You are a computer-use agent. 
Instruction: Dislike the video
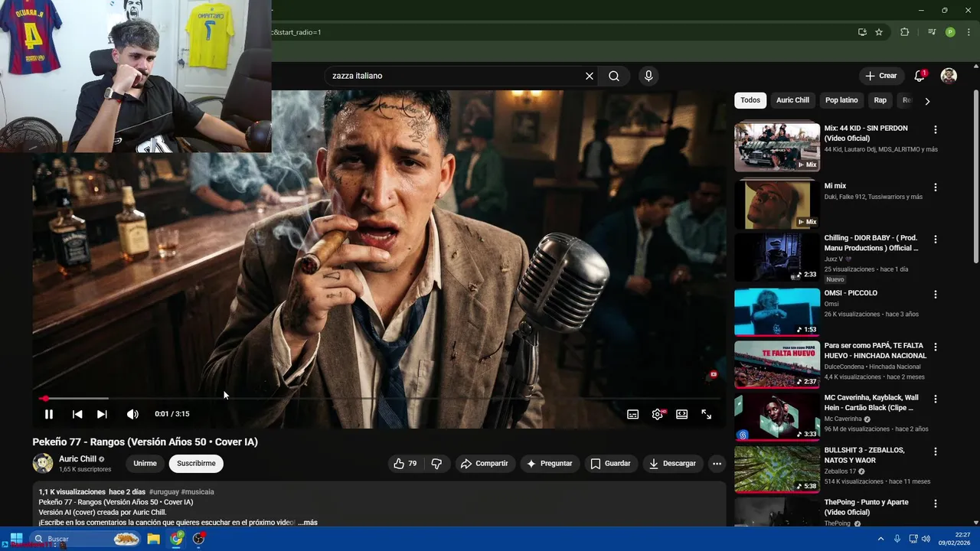coord(436,464)
